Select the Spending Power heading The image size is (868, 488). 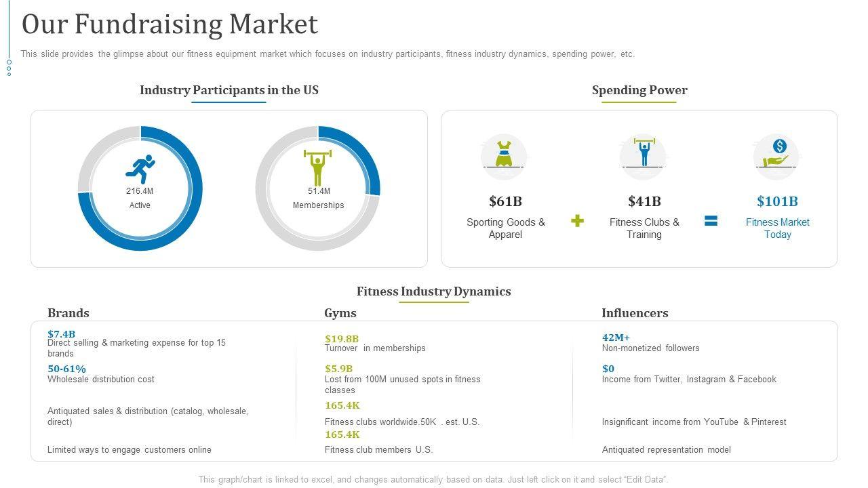639,90
